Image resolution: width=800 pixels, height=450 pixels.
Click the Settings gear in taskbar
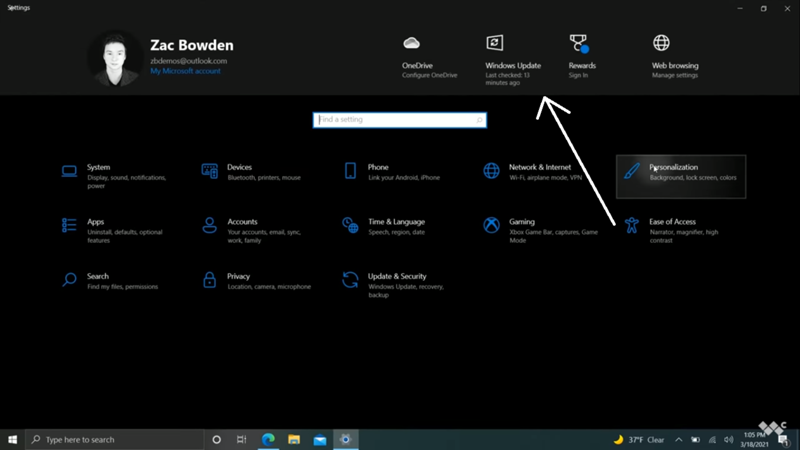(345, 439)
